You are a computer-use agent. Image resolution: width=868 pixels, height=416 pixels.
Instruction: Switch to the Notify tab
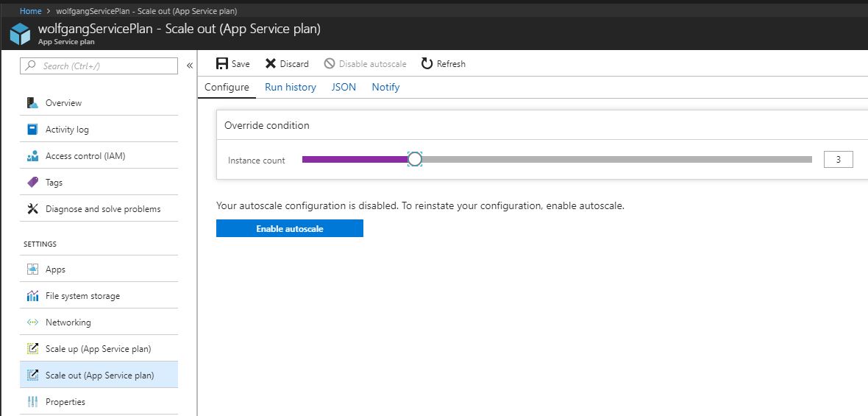pyautogui.click(x=385, y=87)
